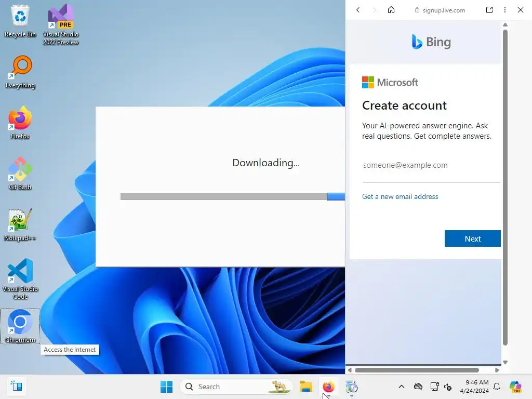Image resolution: width=532 pixels, height=399 pixels.
Task: Click the sidebar scroll down arrow
Action: [x=505, y=362]
